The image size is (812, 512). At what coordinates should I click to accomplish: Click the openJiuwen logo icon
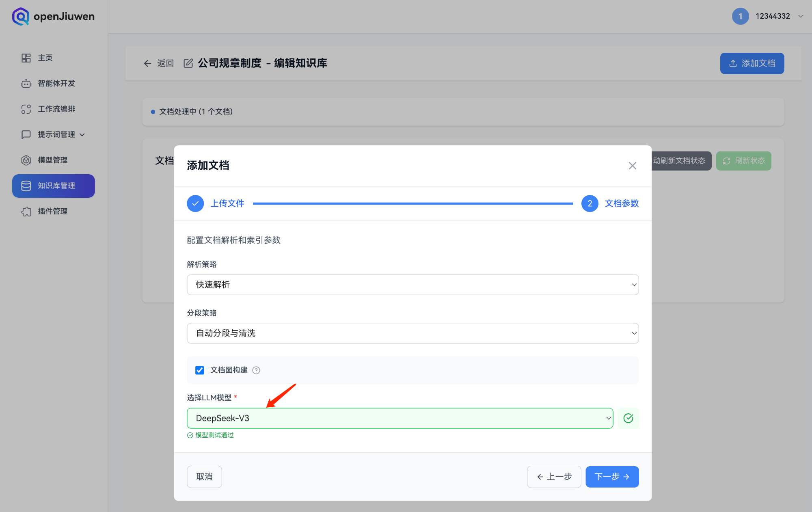coord(20,16)
